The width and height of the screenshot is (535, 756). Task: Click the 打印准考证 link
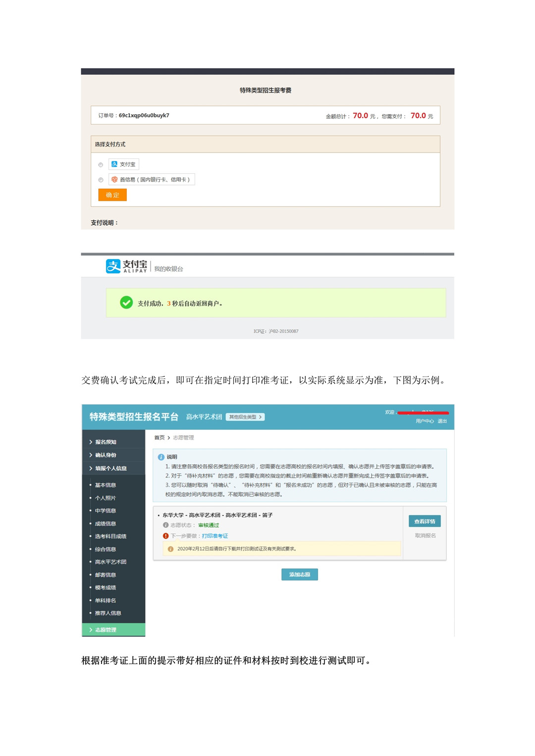click(x=215, y=536)
